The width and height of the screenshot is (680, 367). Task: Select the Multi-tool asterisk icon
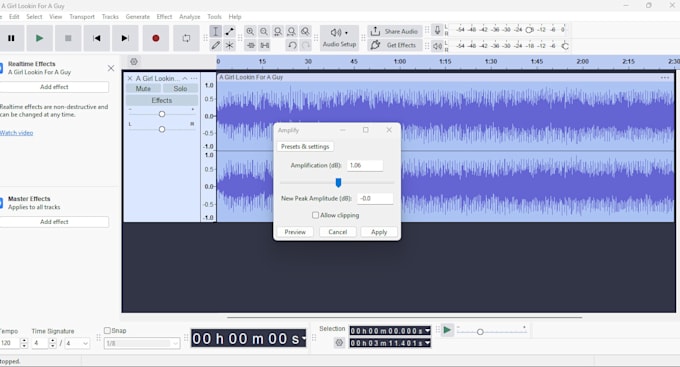tap(229, 45)
